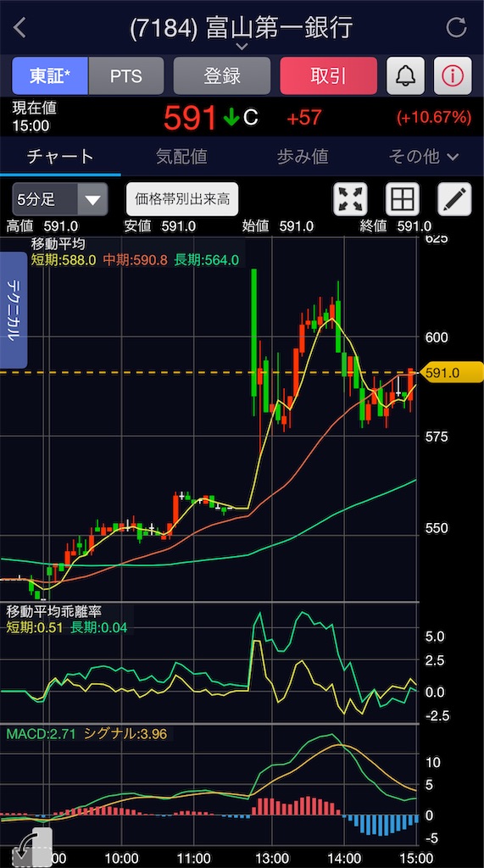Expand the その他 menu
The image size is (484, 868).
424,157
